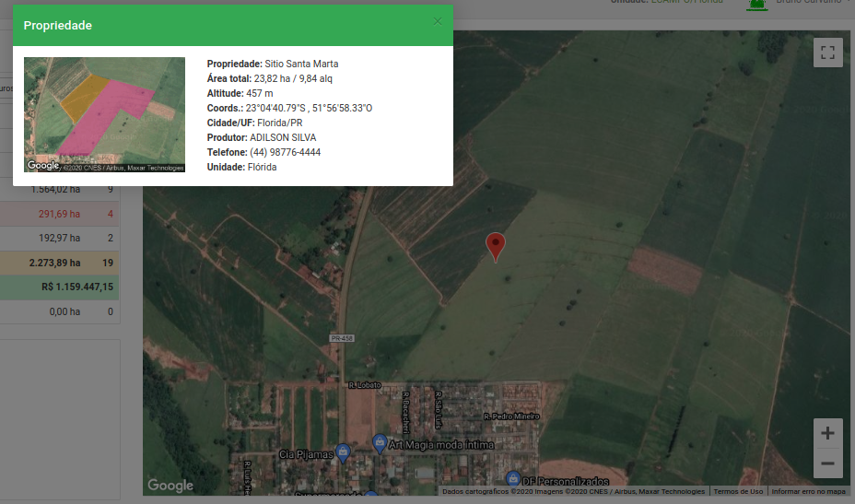The width and height of the screenshot is (855, 504).
Task: Open Informar erro no mapa link
Action: click(809, 491)
